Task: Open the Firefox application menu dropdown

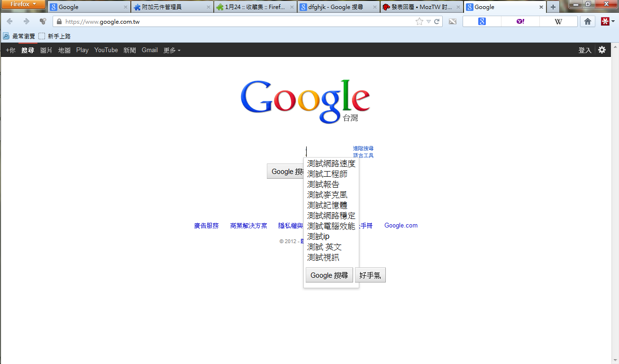Action: [x=23, y=4]
